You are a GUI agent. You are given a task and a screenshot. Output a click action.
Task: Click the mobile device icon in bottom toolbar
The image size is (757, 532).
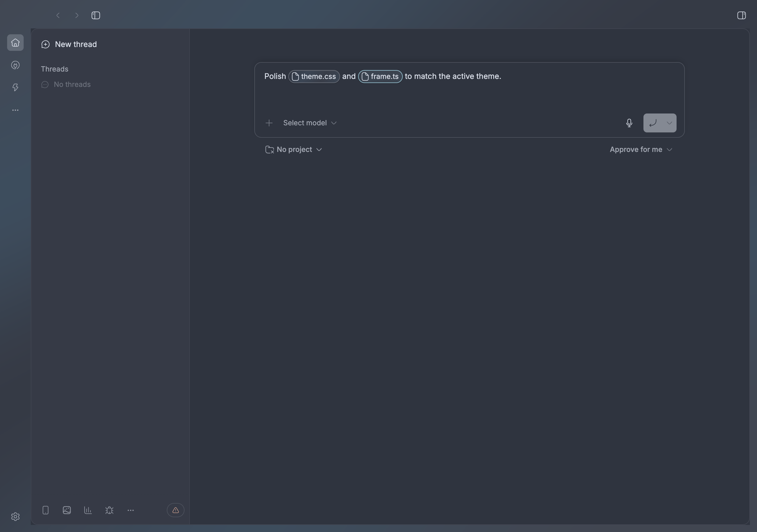(46, 510)
